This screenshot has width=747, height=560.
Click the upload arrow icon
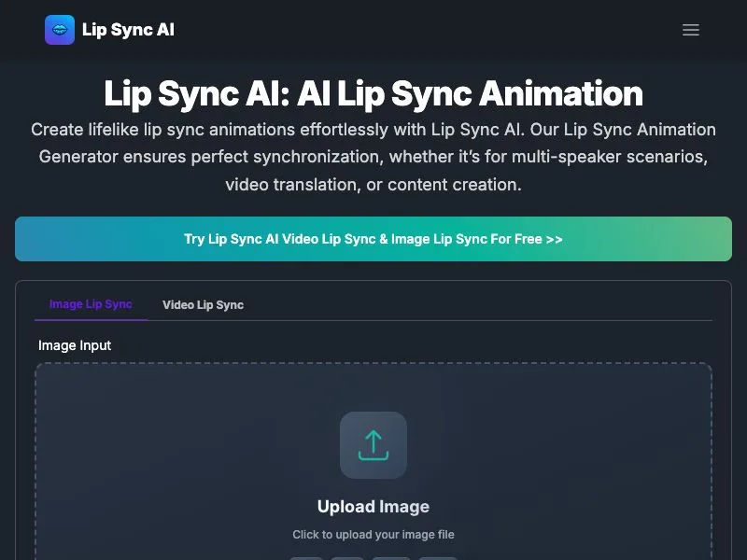[373, 445]
